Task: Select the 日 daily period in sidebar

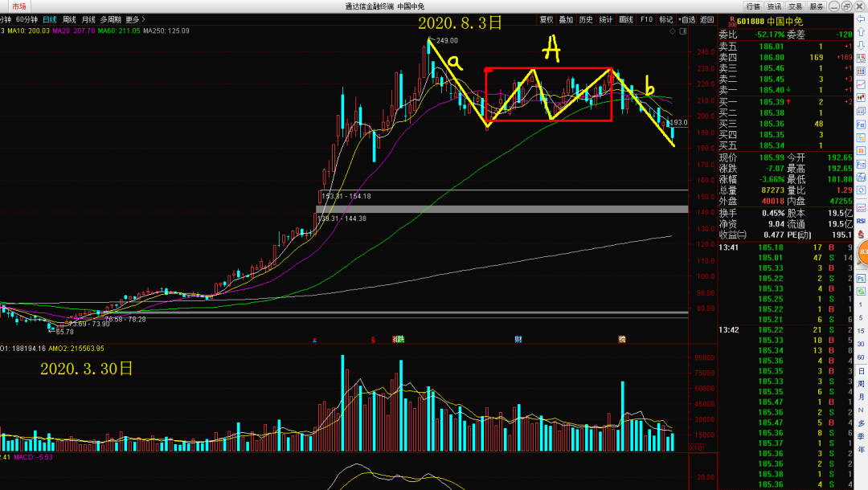Action: 861,370
